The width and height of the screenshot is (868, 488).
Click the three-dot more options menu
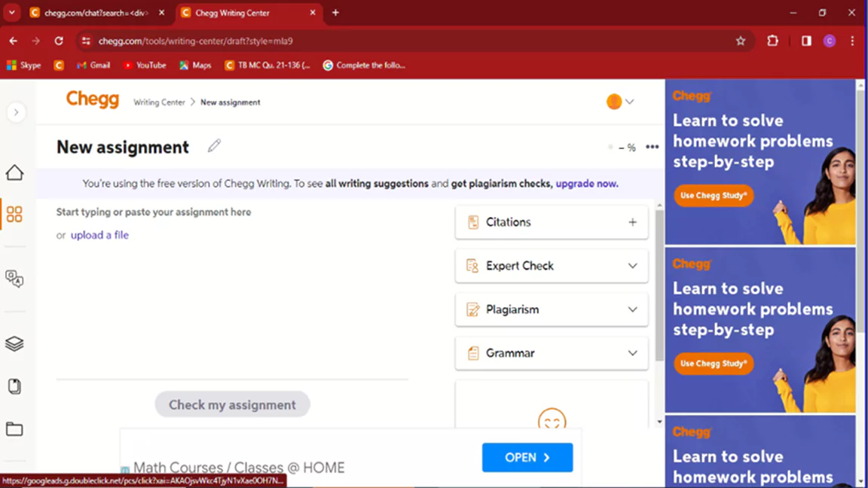pyautogui.click(x=652, y=147)
